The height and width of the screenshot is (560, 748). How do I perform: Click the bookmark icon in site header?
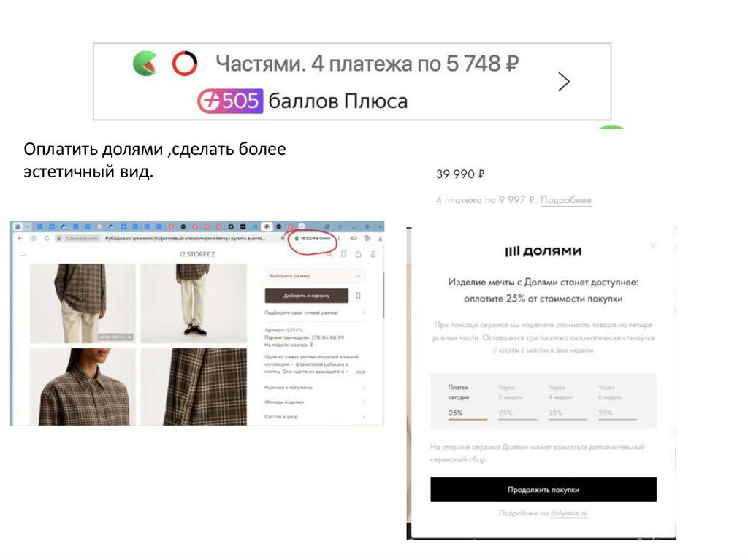(x=343, y=254)
